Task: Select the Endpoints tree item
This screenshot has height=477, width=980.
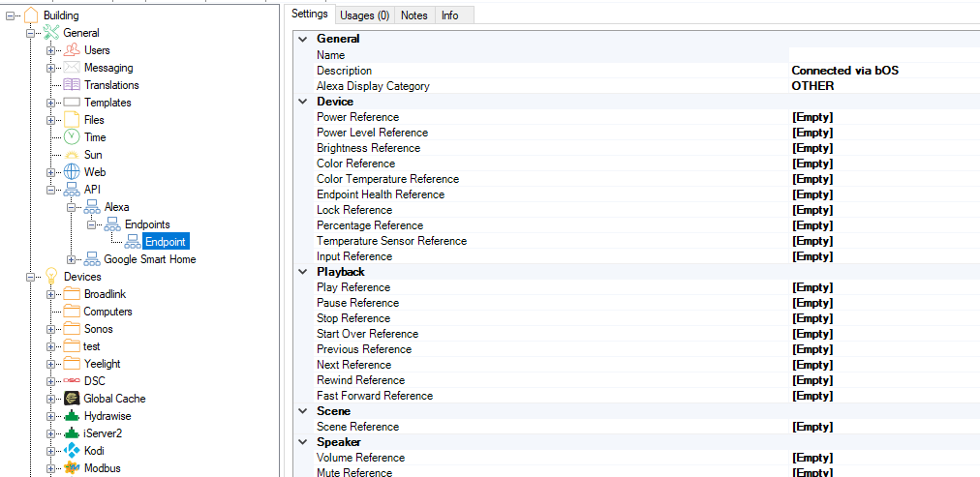Action: pyautogui.click(x=147, y=224)
